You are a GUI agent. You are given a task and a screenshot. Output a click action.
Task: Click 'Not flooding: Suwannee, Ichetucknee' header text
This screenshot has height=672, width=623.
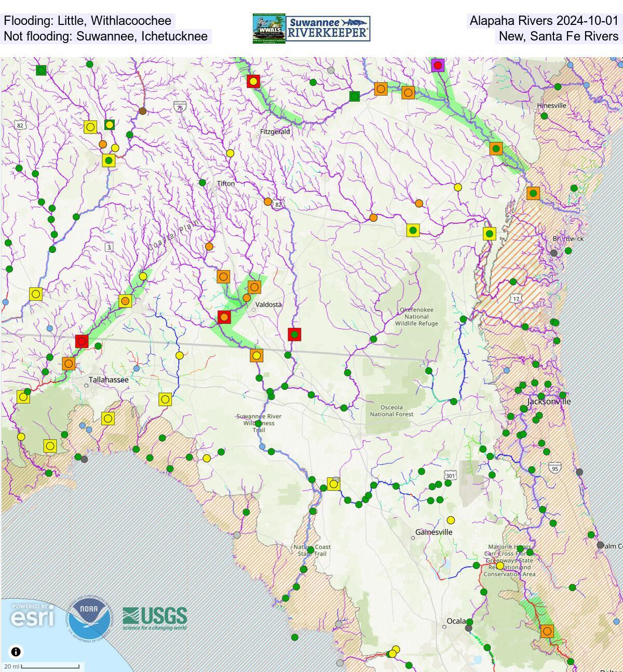coord(105,36)
